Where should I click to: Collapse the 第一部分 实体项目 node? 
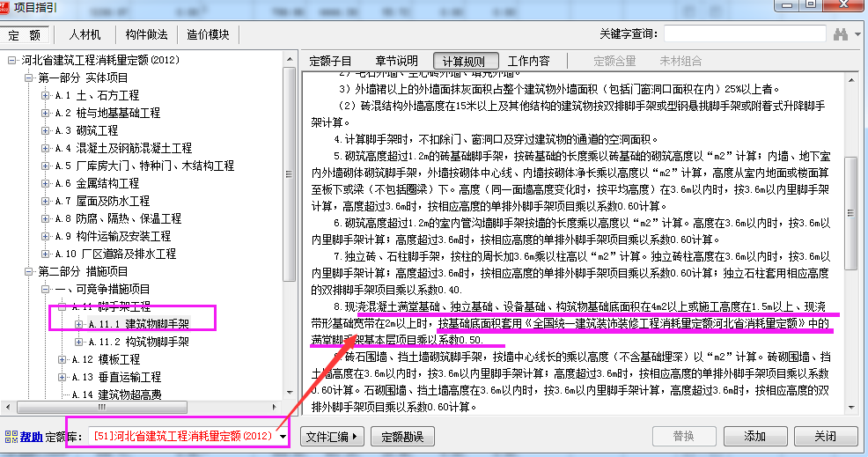coord(29,78)
